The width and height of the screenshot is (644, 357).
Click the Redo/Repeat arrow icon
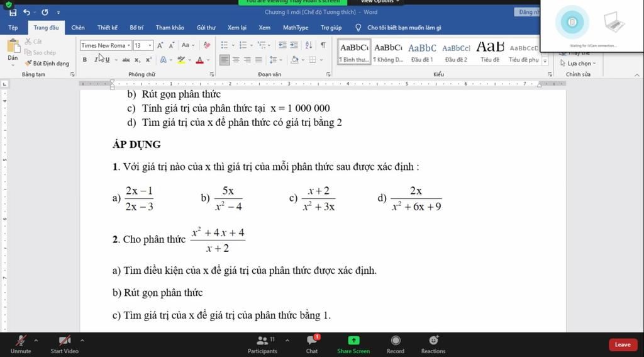(x=45, y=13)
